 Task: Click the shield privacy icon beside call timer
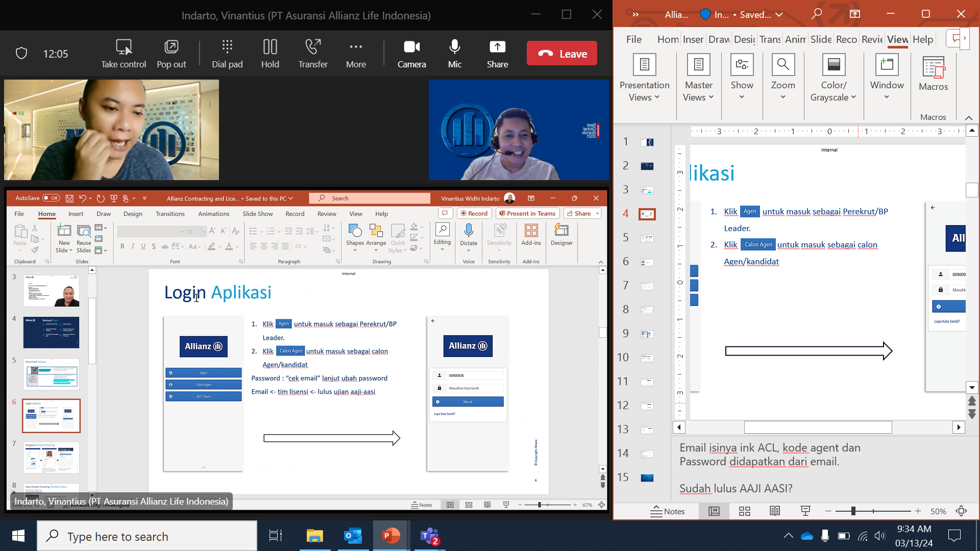pos(21,53)
